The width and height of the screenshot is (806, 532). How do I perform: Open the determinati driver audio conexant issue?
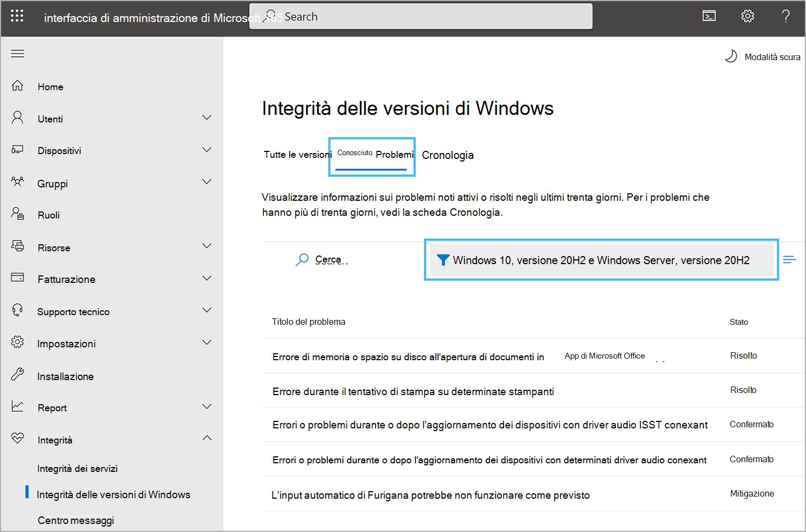pyautogui.click(x=490, y=460)
